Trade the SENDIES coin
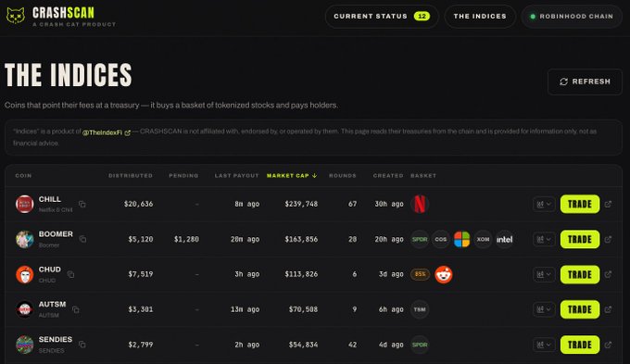 coord(580,345)
